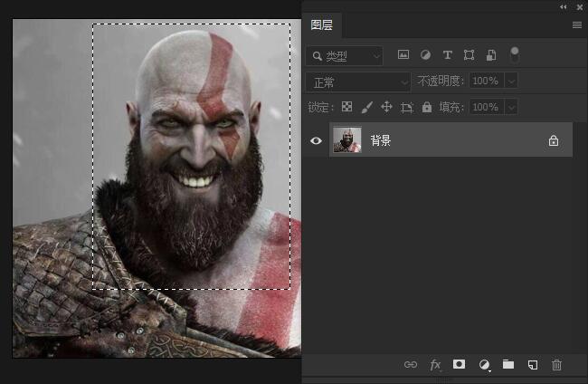Viewport: 588px width, 384px height.
Task: Toggle layer filtering on/off switch
Action: point(515,54)
